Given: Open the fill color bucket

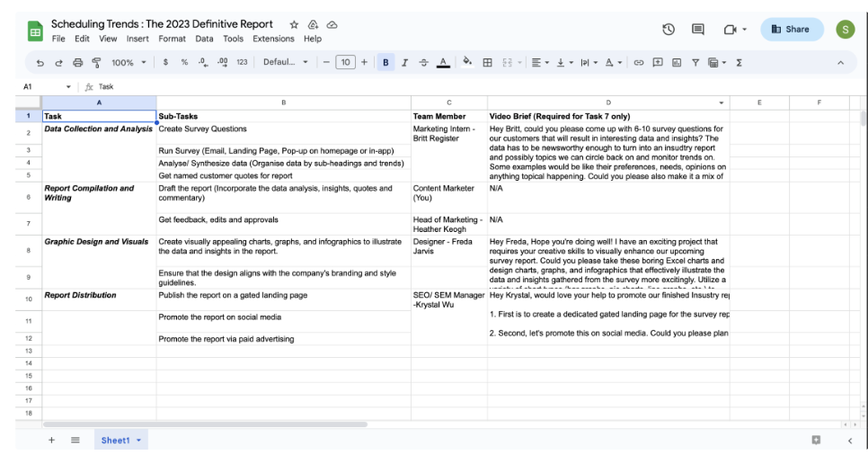Looking at the screenshot, I should tap(467, 62).
